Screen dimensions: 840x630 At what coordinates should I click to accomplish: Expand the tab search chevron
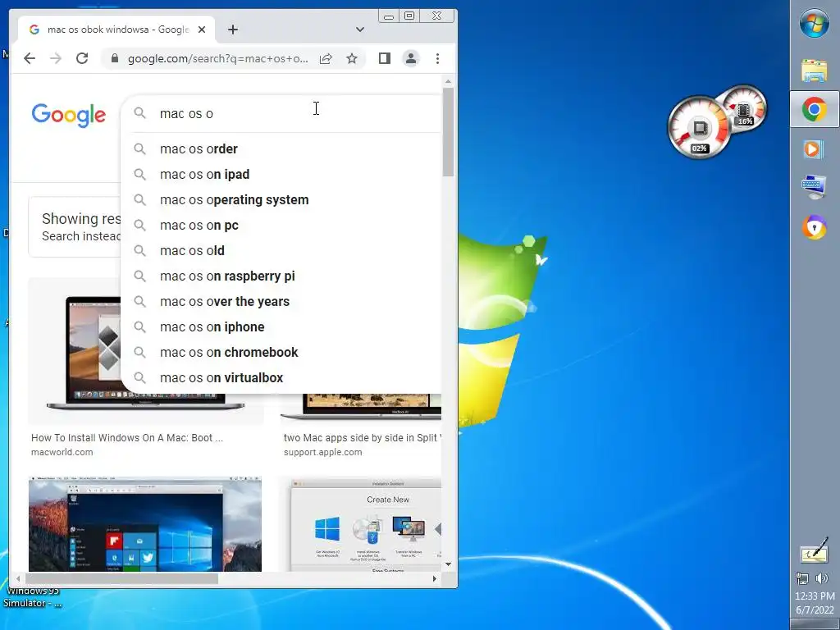pos(360,30)
